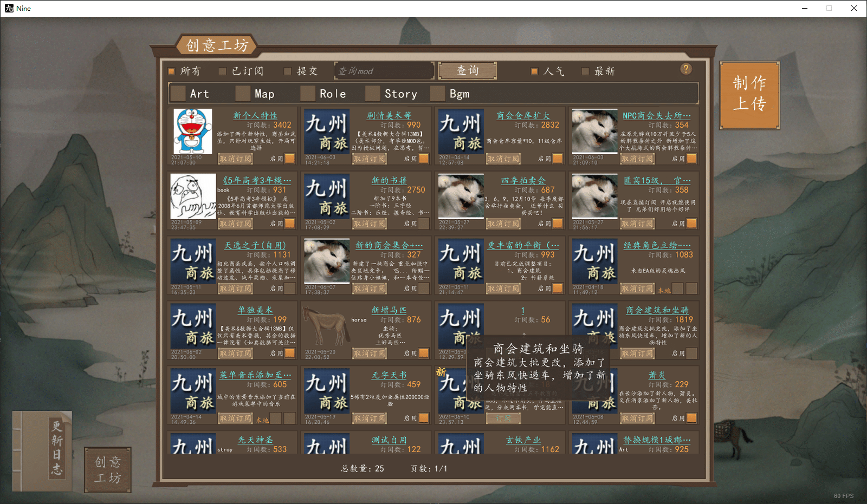Click the 查询 search button
The width and height of the screenshot is (867, 504).
(x=468, y=70)
